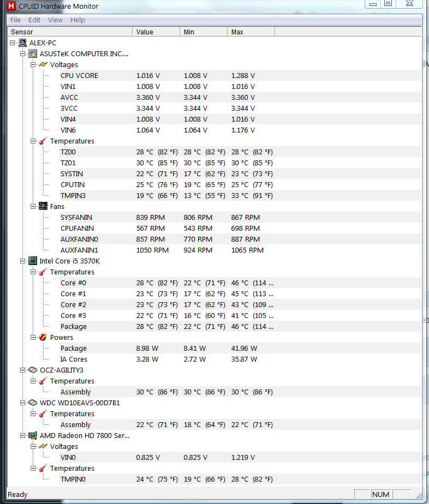
Task: Click the window resize grip corner
Action: click(418, 495)
